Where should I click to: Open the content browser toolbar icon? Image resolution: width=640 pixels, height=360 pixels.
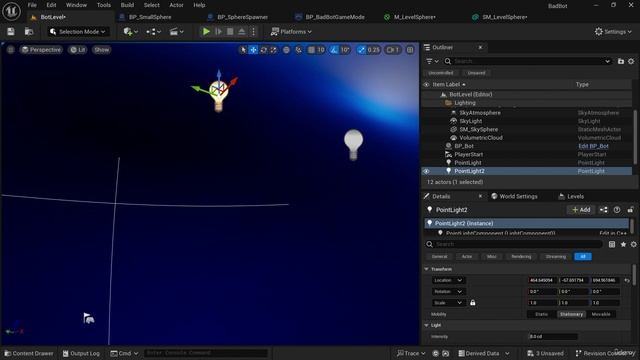[x=29, y=31]
